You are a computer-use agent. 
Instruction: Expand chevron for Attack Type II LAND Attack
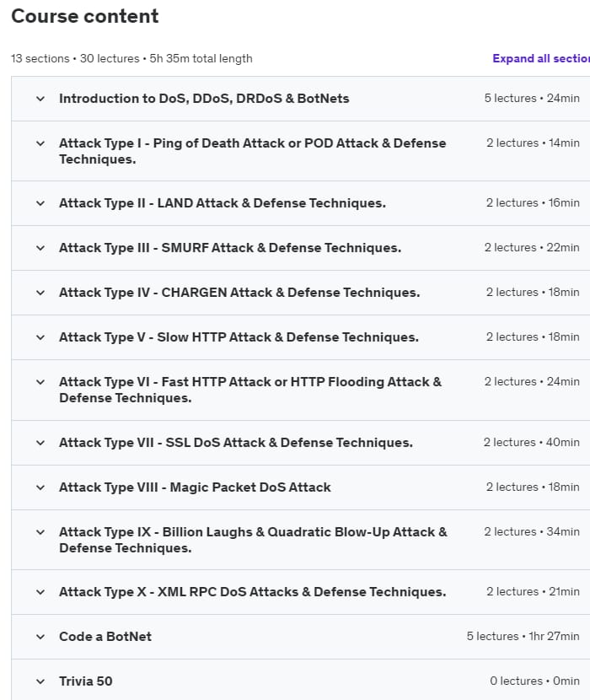(x=40, y=203)
